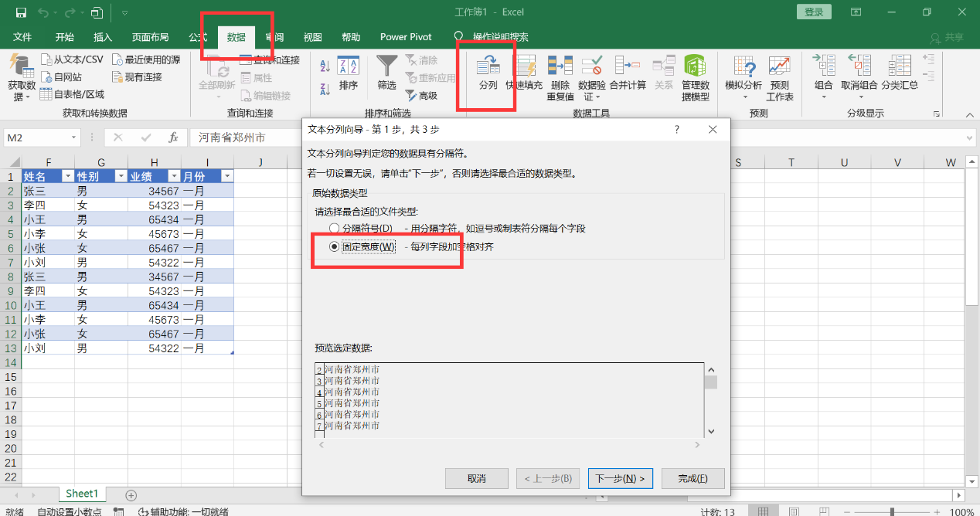Open the 排序 custom sort dialog
980x516 pixels.
tap(349, 74)
